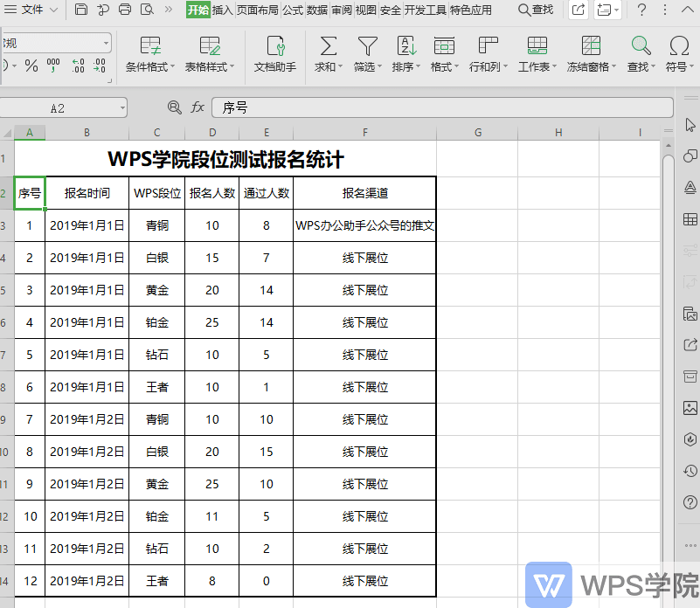The width and height of the screenshot is (700, 608).
Task: Collapse the ribbon with the up chevron
Action: tap(688, 10)
